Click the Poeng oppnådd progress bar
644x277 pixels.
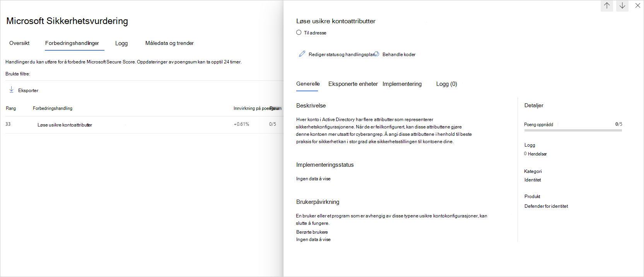pos(573,130)
